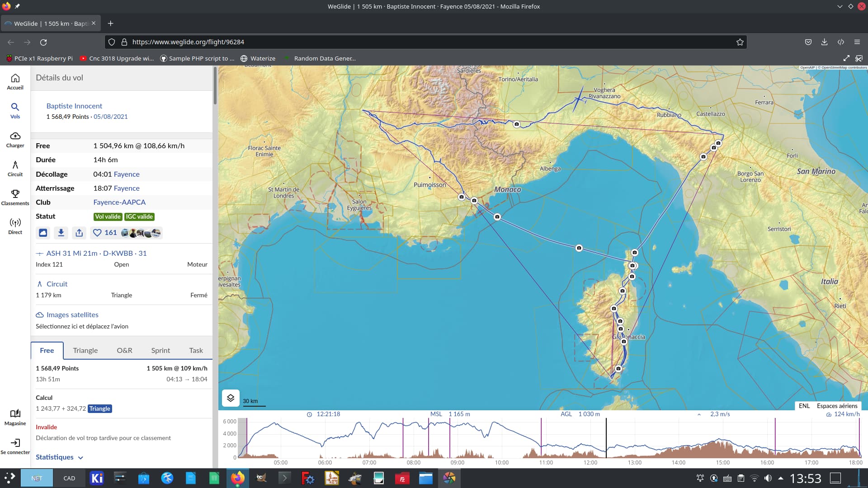Click the share flight icon
The height and width of the screenshot is (488, 868).
pyautogui.click(x=79, y=233)
